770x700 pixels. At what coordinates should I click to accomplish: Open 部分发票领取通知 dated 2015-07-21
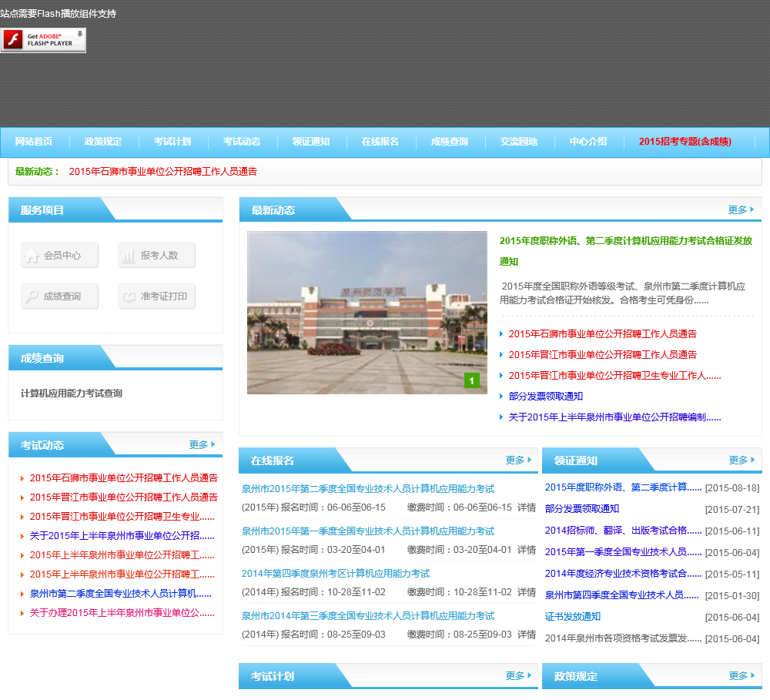point(582,509)
